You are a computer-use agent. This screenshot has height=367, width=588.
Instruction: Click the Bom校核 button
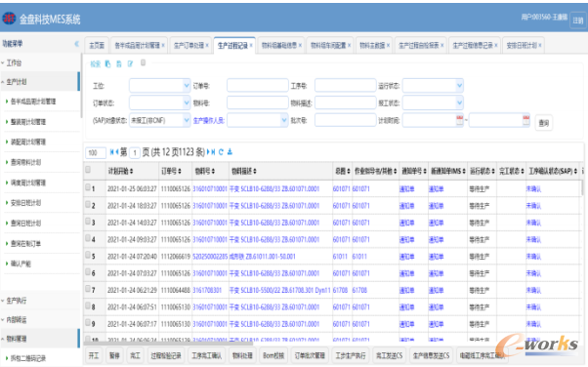coord(273,355)
